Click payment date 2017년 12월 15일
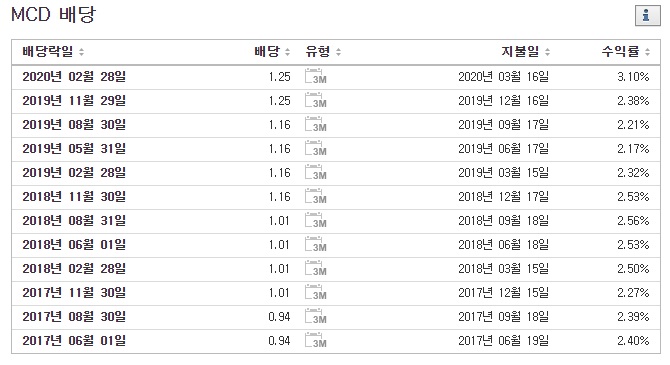Screen dimensions: 670x365 click(503, 292)
